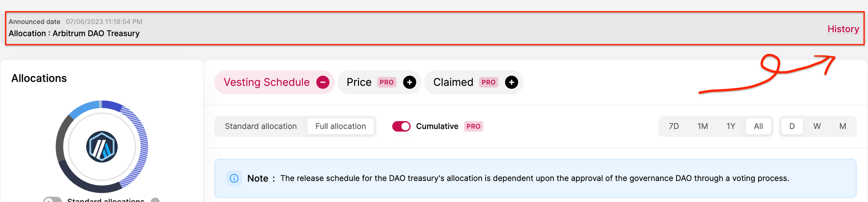Select Full allocation view
The image size is (868, 202).
[x=341, y=126]
